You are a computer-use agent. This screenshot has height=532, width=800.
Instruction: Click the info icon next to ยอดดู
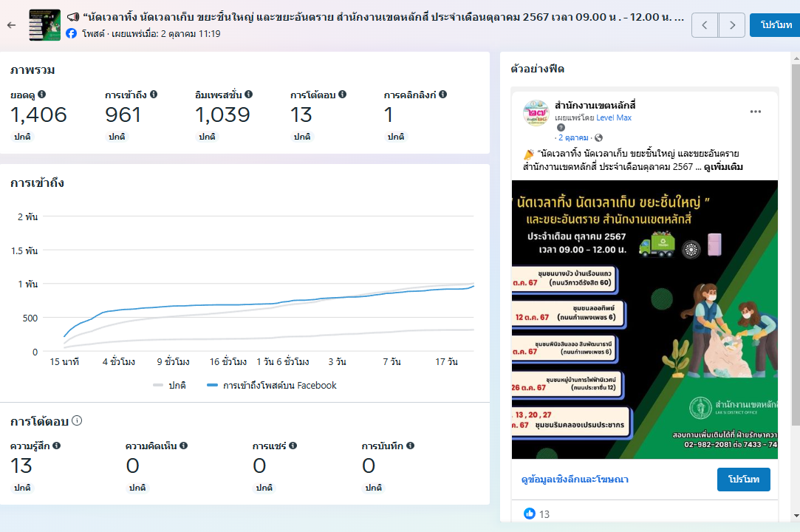pyautogui.click(x=42, y=95)
